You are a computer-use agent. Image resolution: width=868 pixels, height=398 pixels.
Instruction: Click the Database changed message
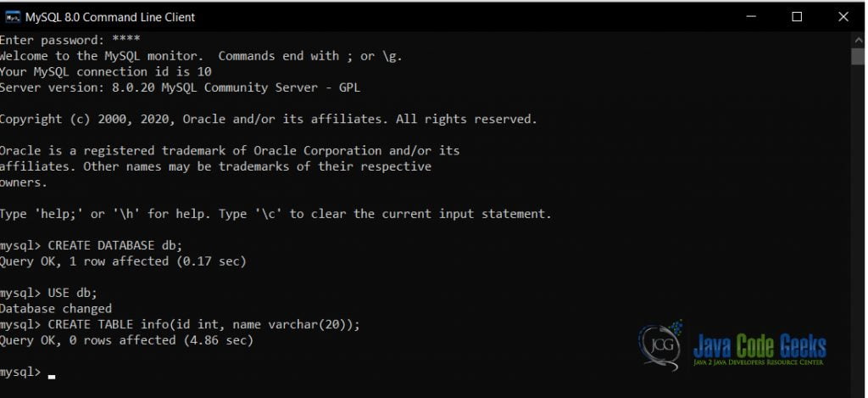tap(56, 308)
